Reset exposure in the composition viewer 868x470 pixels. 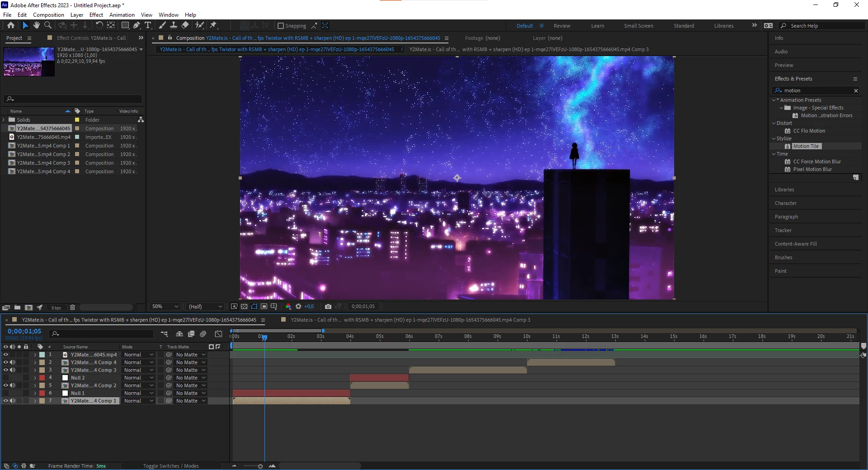pyautogui.click(x=298, y=306)
